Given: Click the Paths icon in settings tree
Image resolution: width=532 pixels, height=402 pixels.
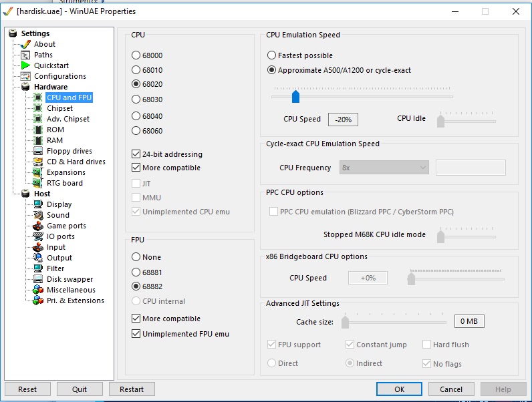Looking at the screenshot, I should point(25,55).
